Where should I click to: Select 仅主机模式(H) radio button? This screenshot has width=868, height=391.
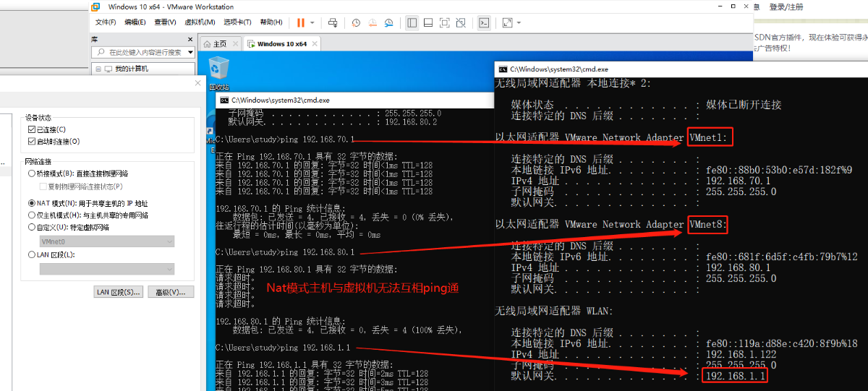(x=31, y=215)
